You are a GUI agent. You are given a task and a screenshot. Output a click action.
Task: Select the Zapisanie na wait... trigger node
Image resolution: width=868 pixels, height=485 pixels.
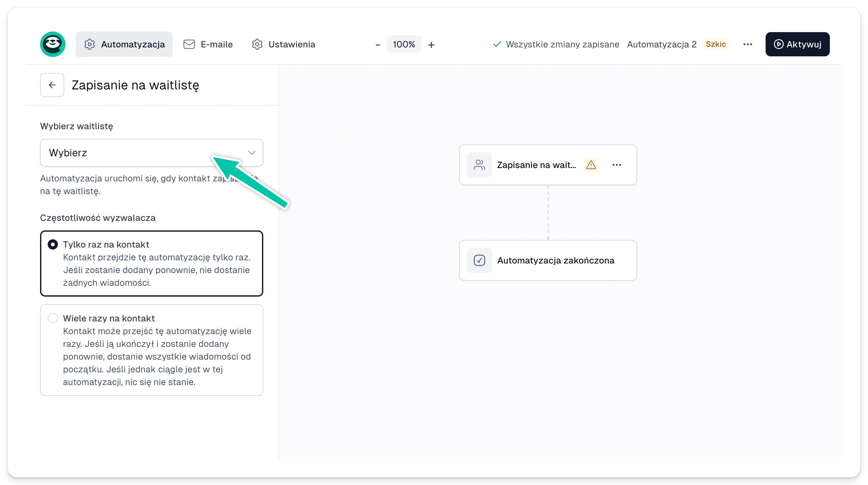pyautogui.click(x=548, y=165)
